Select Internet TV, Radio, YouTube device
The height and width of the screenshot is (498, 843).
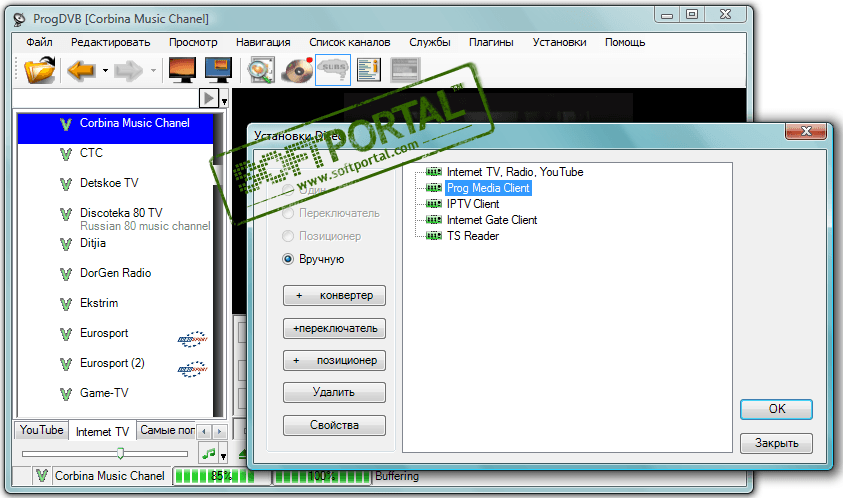coord(515,172)
